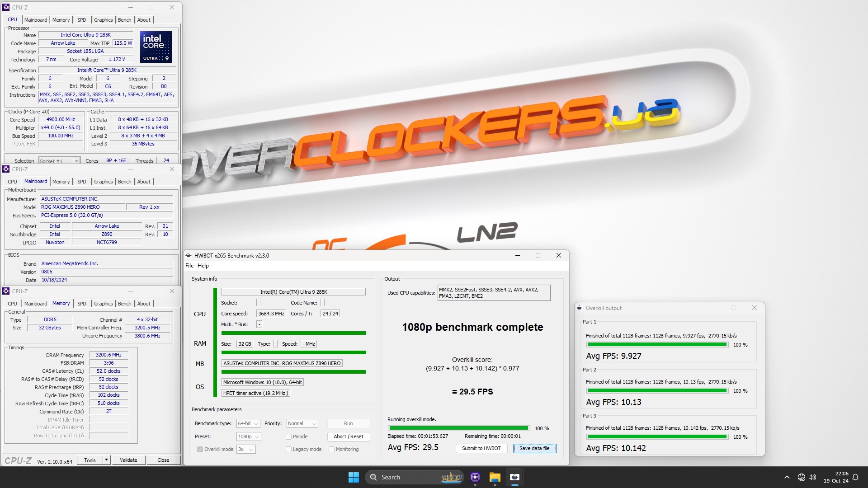Click the network globe tray icon
Image resolution: width=868 pixels, height=488 pixels.
(802, 477)
